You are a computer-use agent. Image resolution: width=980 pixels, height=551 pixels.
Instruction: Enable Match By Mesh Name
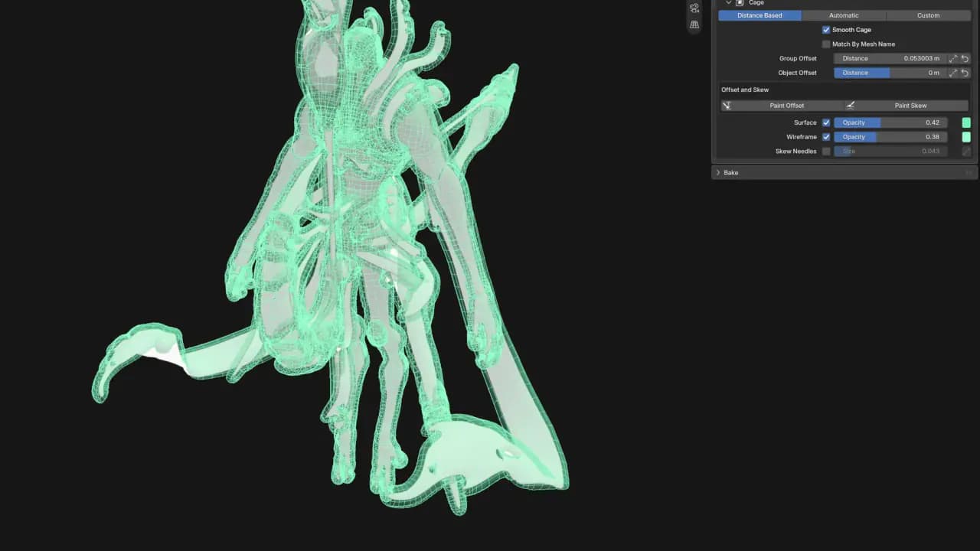826,44
